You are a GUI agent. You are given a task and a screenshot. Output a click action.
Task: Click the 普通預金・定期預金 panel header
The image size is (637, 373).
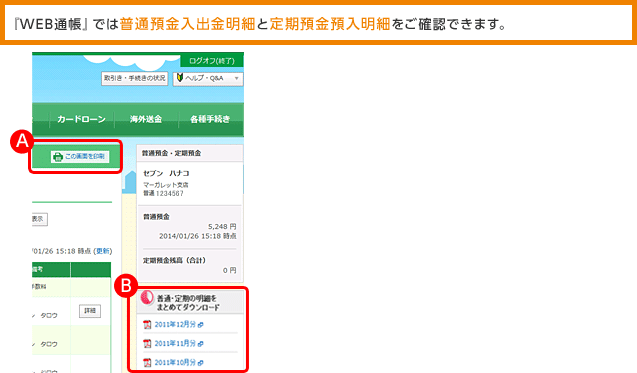tap(190, 153)
